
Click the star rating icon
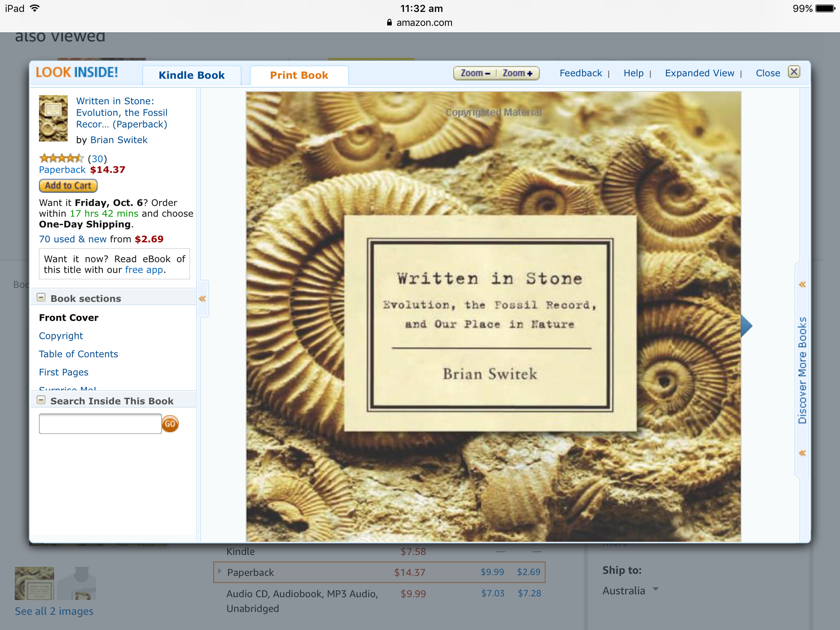tap(62, 158)
